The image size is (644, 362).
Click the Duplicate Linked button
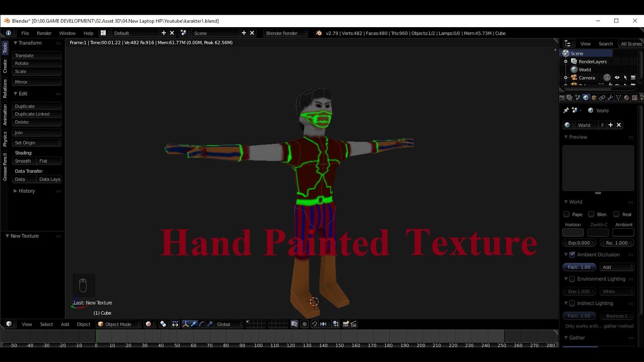pos(37,114)
